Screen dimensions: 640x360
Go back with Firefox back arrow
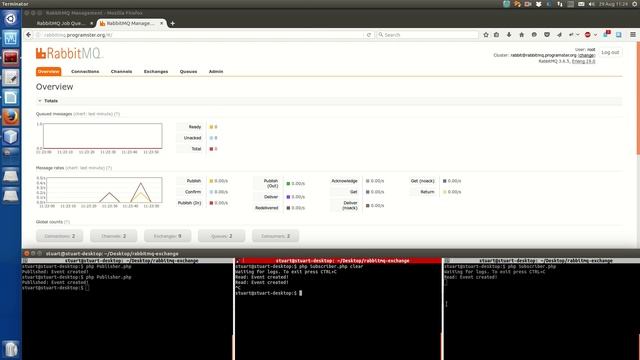coord(29,35)
